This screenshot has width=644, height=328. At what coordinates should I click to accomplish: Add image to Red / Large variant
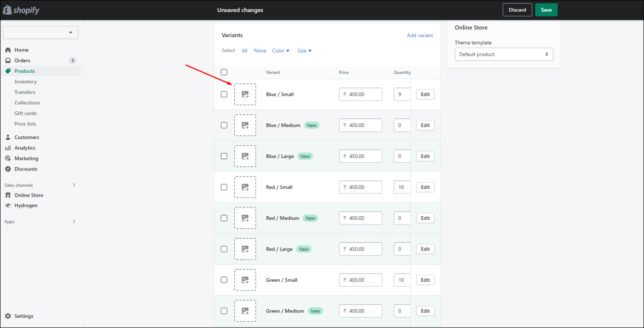click(x=245, y=249)
